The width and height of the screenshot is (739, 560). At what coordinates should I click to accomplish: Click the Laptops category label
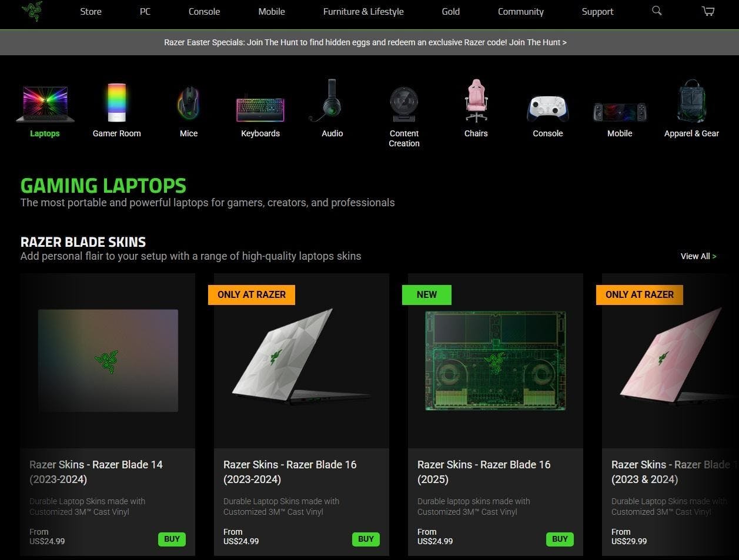(45, 133)
